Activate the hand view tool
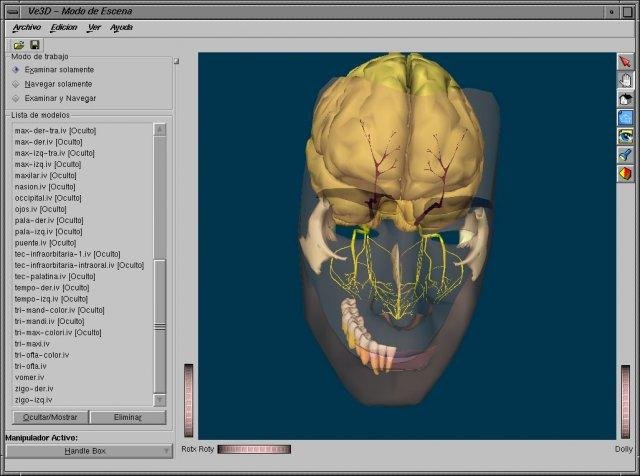This screenshot has height=476, width=640. pyautogui.click(x=625, y=80)
